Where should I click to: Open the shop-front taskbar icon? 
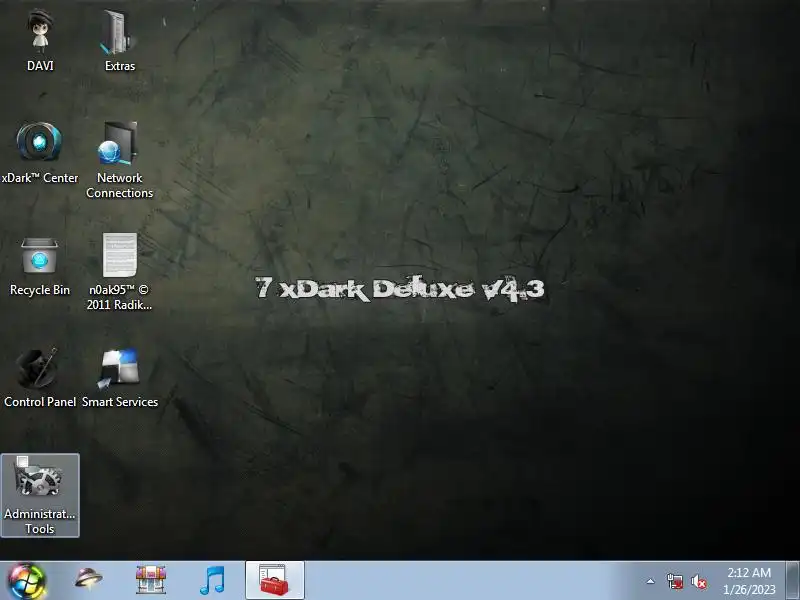pyautogui.click(x=151, y=580)
